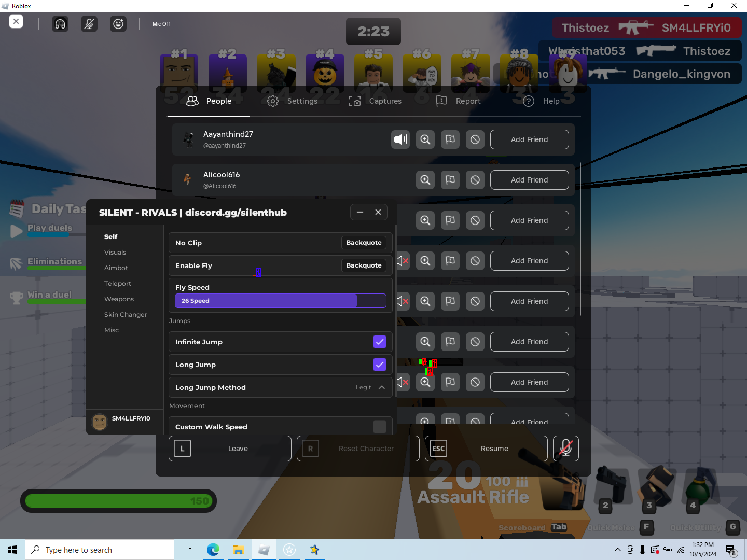Uncheck the Long Jump checkbox
The width and height of the screenshot is (747, 560).
point(380,365)
